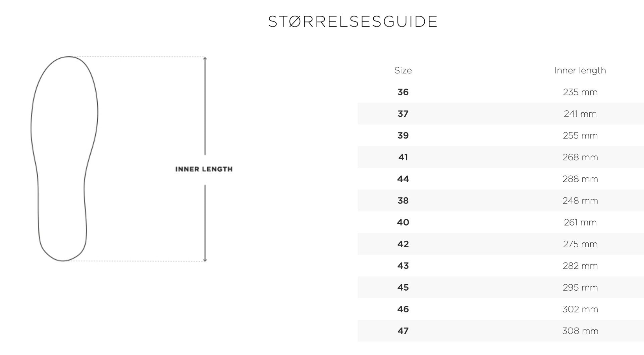
Task: Select size 42 in the table
Action: (x=403, y=244)
